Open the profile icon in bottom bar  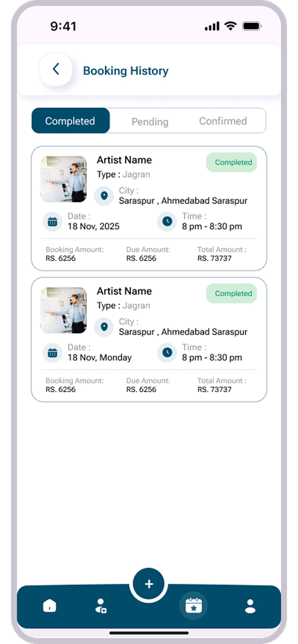250,606
